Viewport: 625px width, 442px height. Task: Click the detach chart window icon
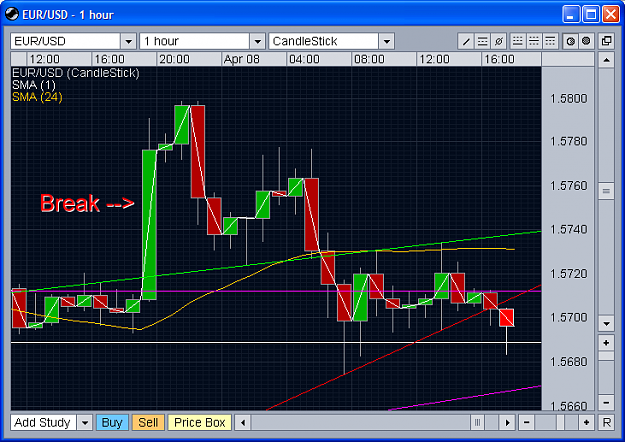pos(607,41)
